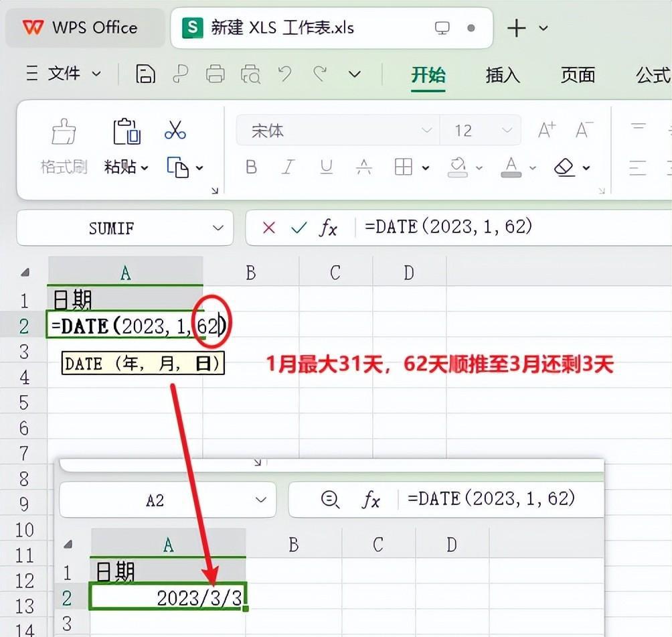Click cell with 2023/3/3 in lower sheet
672x637 pixels.
[x=168, y=597]
